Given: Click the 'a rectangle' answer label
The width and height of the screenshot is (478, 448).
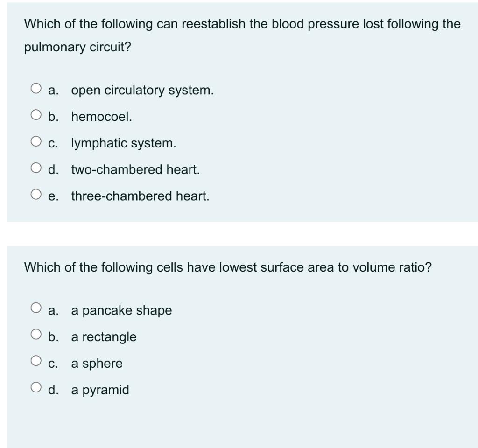Looking at the screenshot, I should (x=104, y=337).
